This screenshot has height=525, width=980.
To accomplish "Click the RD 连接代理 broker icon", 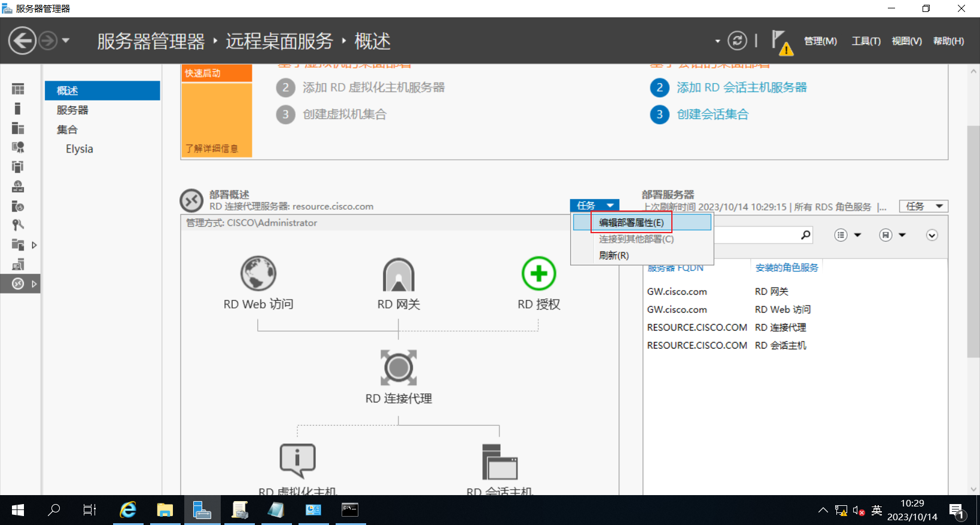I will point(398,367).
